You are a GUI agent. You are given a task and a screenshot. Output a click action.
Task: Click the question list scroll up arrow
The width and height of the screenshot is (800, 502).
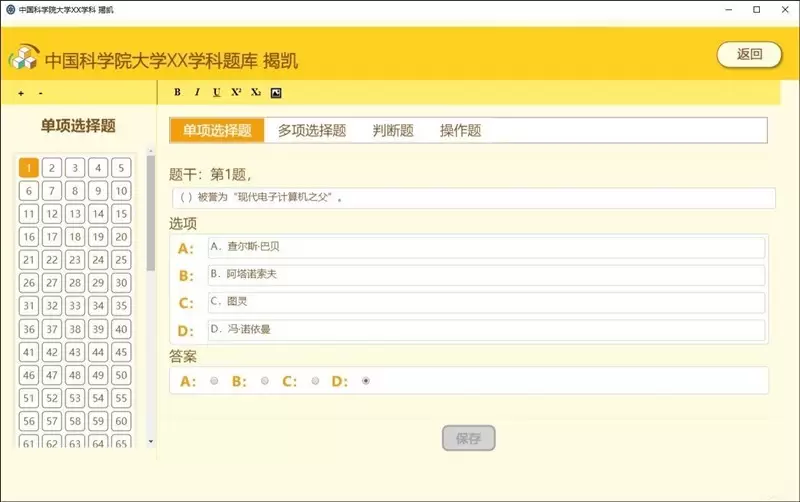point(151,151)
